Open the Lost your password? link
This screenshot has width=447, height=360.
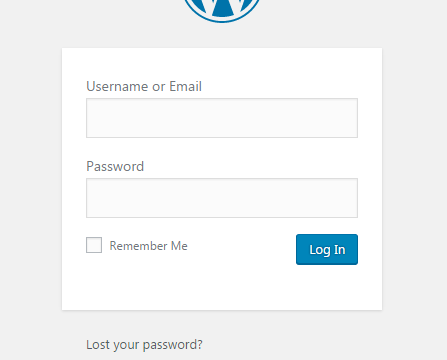(144, 345)
